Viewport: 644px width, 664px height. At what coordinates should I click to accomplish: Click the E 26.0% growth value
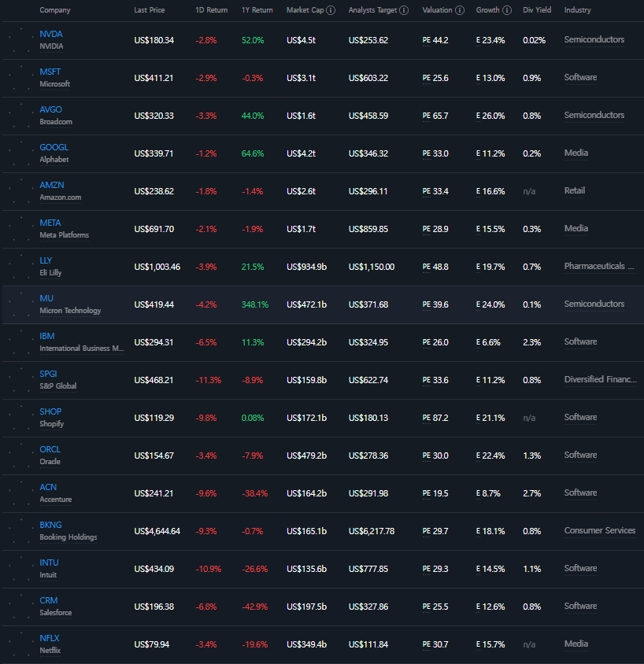[490, 116]
